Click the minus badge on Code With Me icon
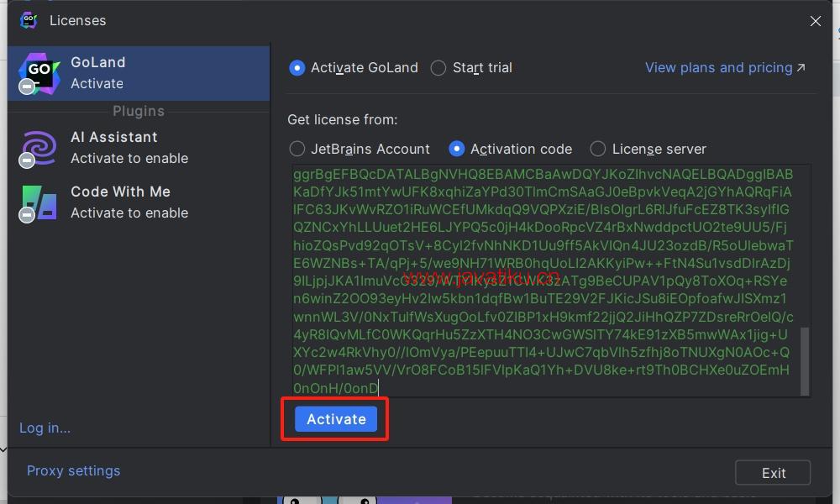The width and height of the screenshot is (840, 504). (x=27, y=215)
